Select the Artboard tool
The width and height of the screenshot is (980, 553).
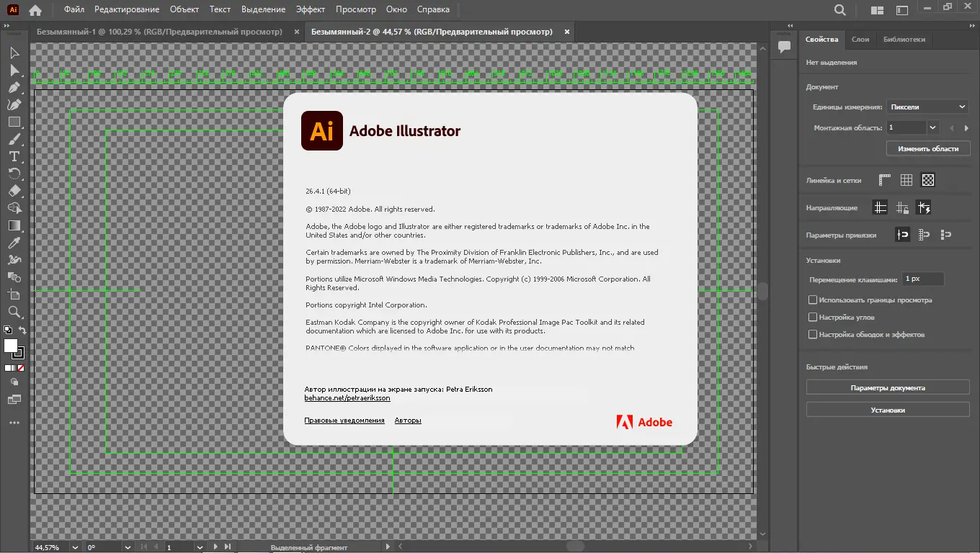point(14,295)
